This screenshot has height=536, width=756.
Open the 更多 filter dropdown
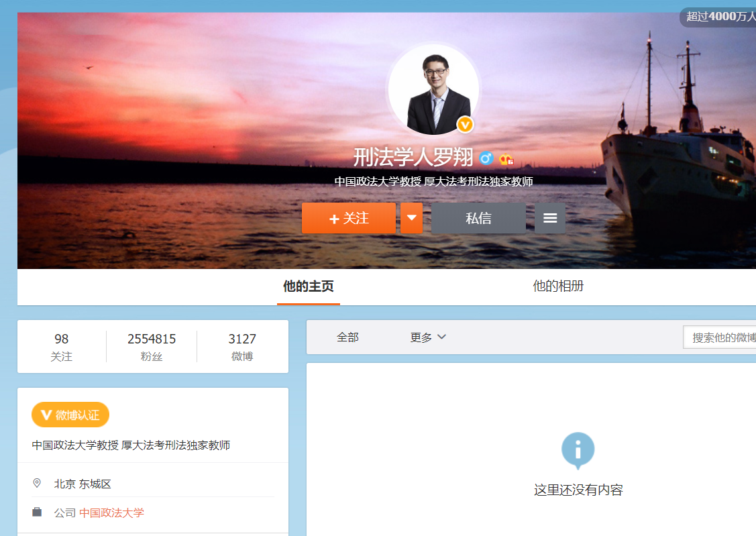428,337
